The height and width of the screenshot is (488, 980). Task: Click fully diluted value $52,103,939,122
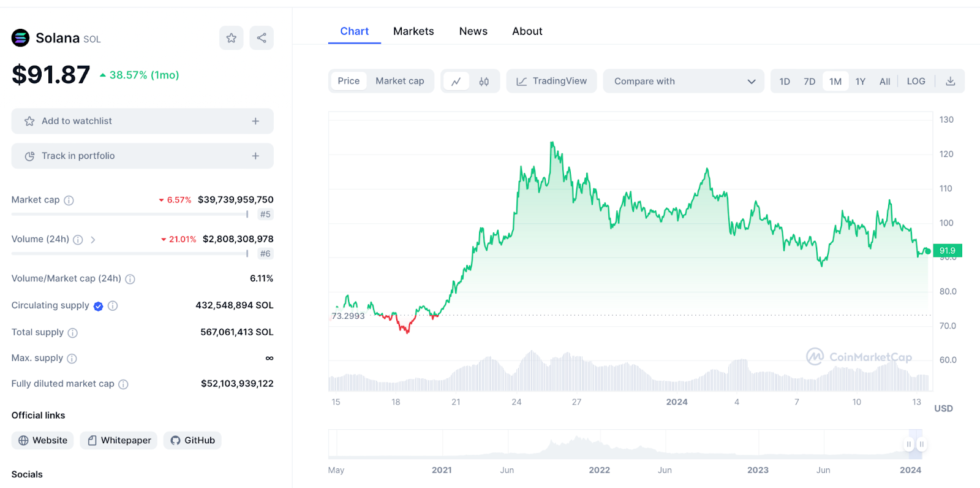click(237, 384)
